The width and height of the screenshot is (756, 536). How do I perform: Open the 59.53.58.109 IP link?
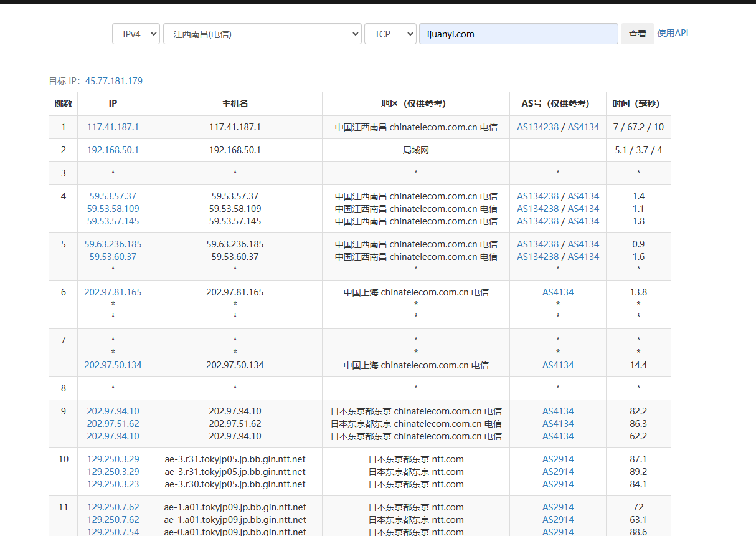[x=113, y=209]
